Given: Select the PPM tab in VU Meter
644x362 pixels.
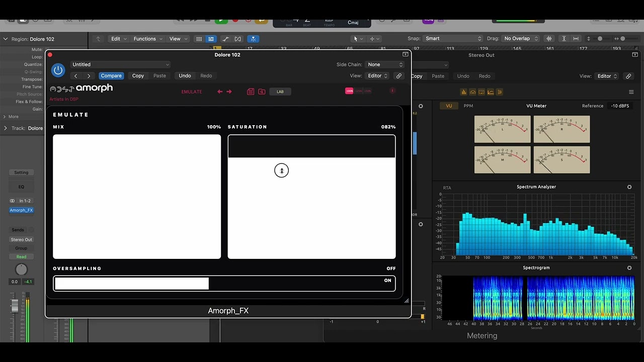Looking at the screenshot, I should [x=468, y=106].
